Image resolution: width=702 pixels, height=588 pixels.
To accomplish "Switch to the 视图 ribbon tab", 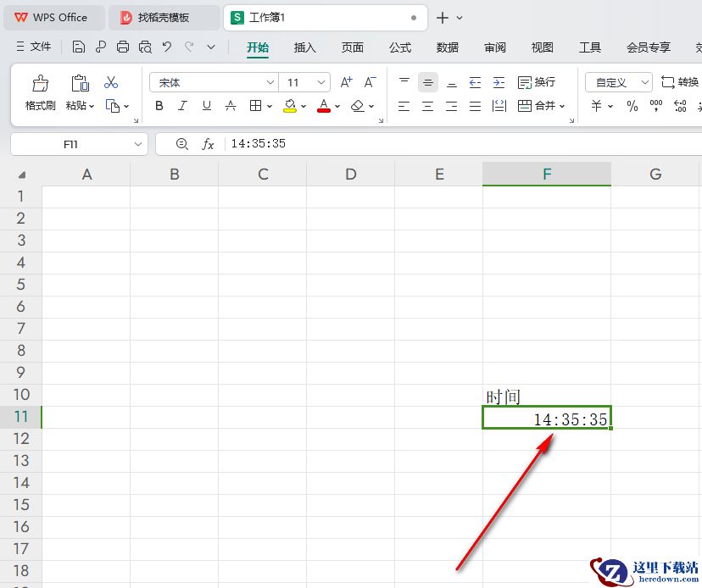I will pyautogui.click(x=542, y=47).
